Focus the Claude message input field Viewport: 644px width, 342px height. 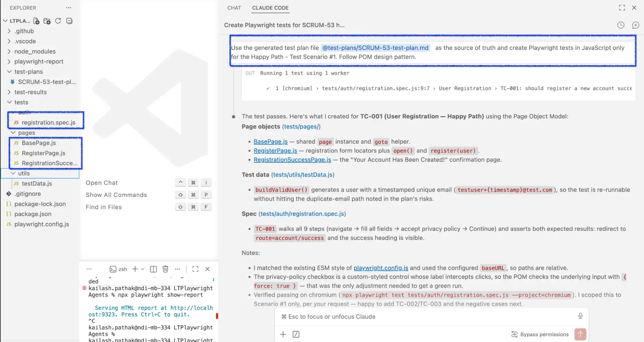tap(427, 317)
